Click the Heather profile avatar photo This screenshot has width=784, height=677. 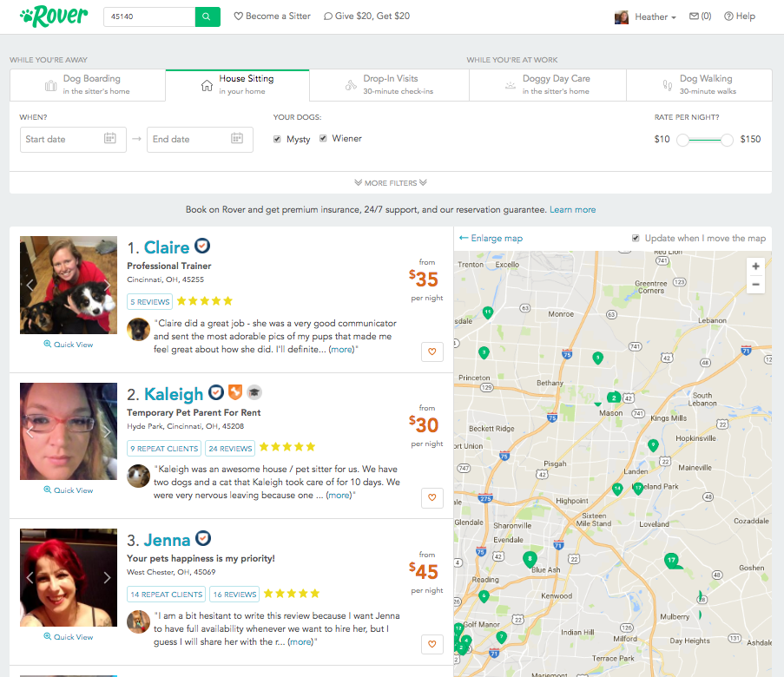(622, 17)
